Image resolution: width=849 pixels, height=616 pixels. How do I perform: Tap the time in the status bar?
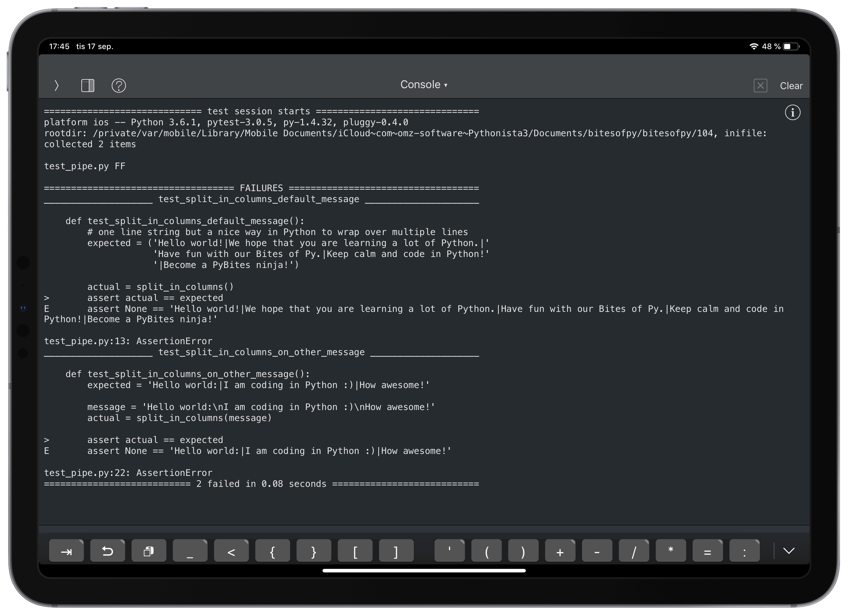click(59, 46)
